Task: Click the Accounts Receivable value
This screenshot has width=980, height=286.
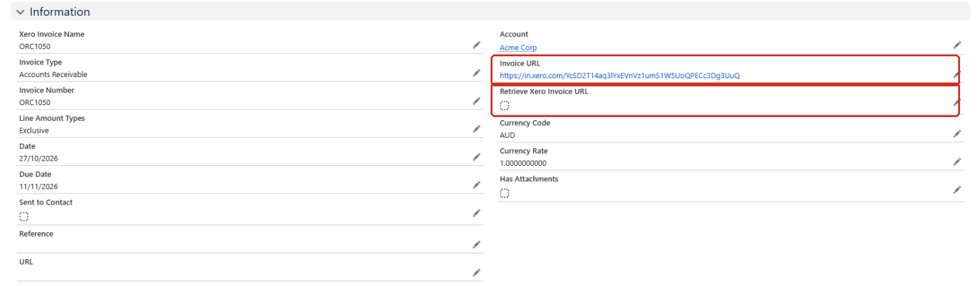Action: [x=53, y=74]
